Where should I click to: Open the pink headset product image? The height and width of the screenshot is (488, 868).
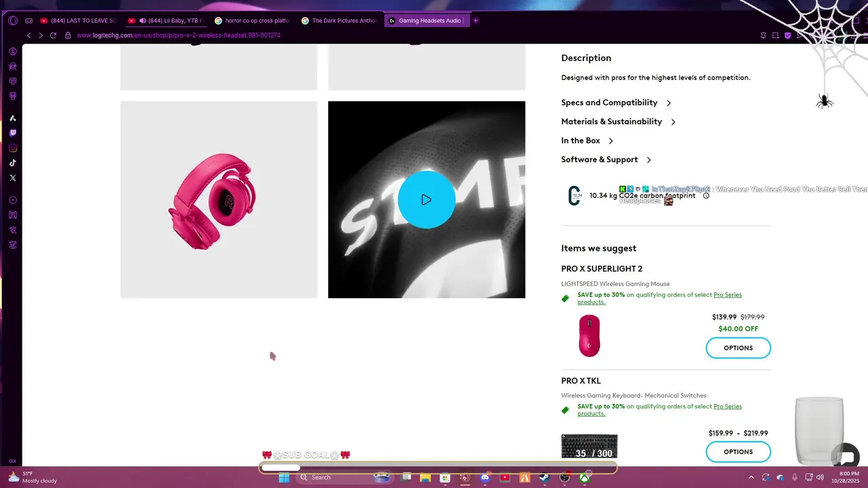(x=218, y=199)
